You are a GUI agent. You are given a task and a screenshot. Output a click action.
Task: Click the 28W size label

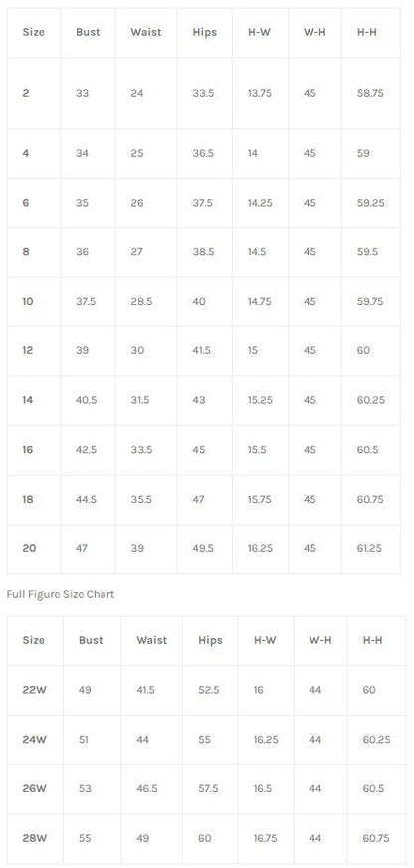34,838
